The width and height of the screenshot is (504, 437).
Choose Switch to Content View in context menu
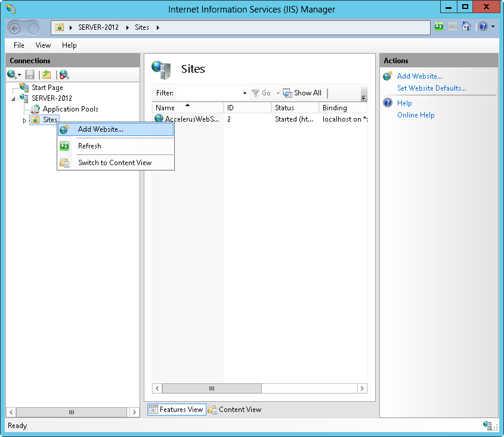click(x=116, y=163)
